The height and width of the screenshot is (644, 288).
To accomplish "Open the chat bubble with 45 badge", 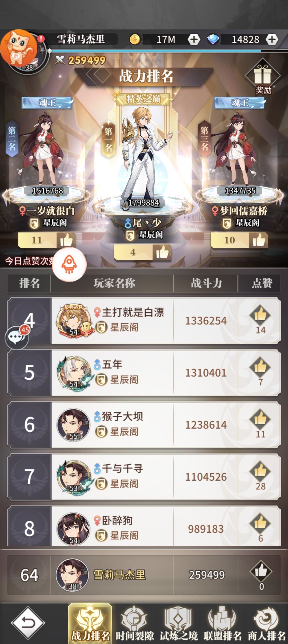I will coord(17,337).
